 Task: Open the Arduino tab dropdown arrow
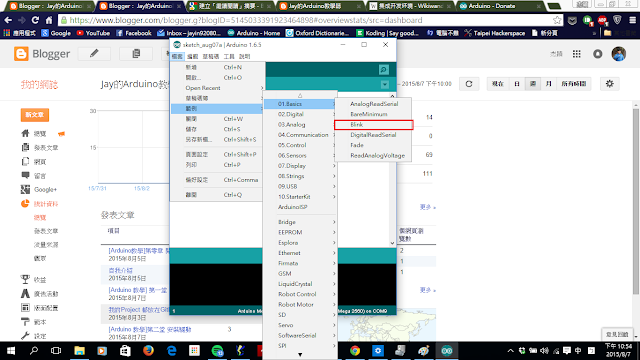[384, 84]
